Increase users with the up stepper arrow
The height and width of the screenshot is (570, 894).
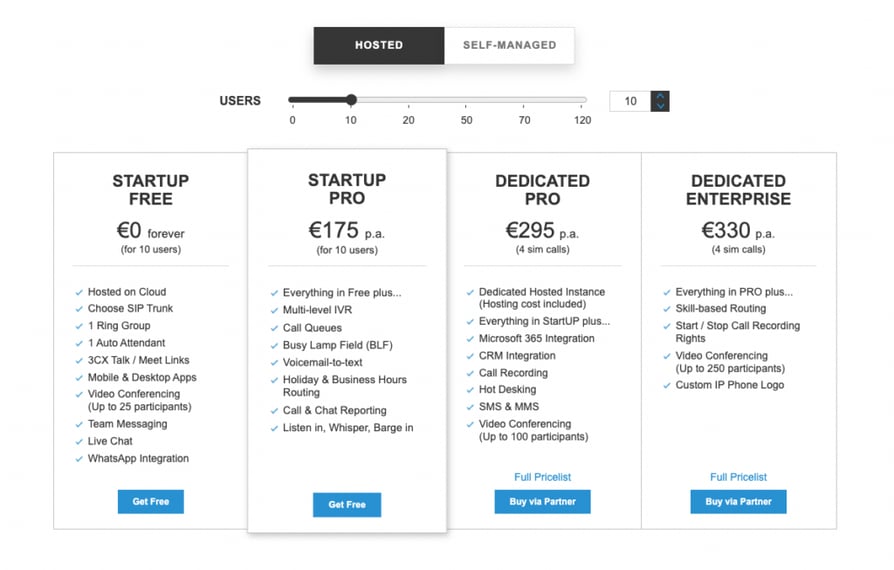(x=660, y=96)
